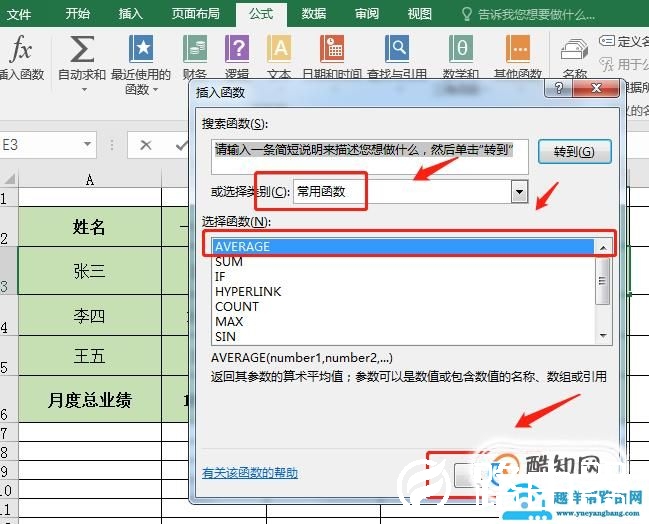Select HYPERLINK in the function list
This screenshot has width=649, height=524.
point(404,291)
